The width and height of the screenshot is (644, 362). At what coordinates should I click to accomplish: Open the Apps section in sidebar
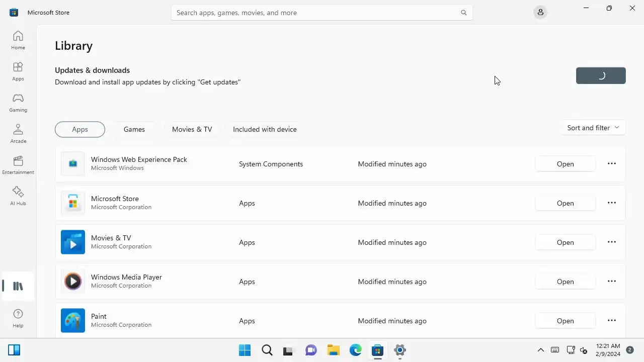click(x=18, y=71)
